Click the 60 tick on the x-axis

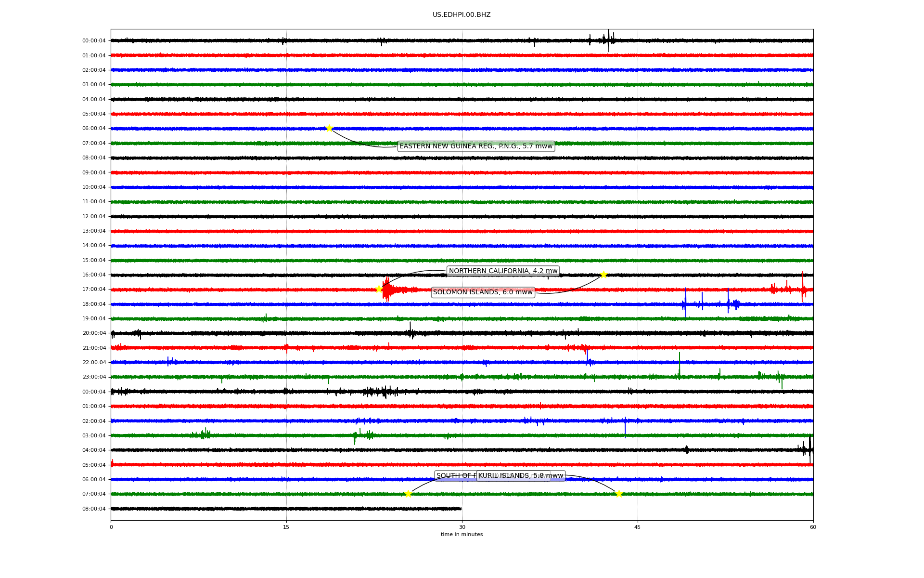pyautogui.click(x=813, y=527)
